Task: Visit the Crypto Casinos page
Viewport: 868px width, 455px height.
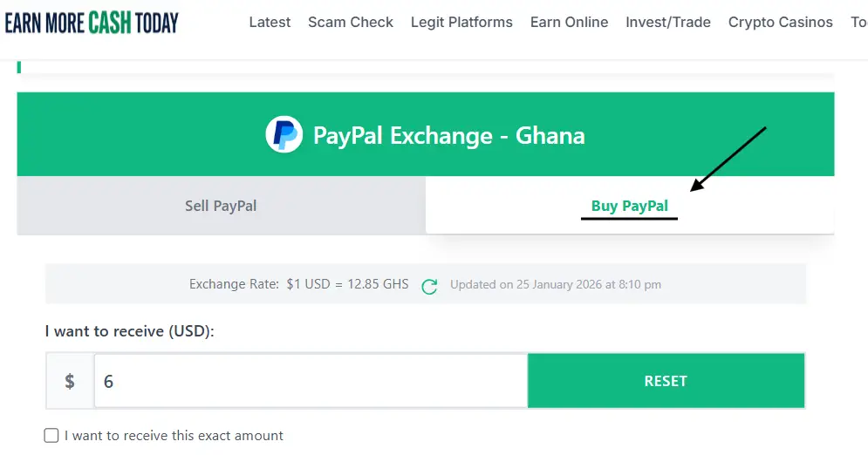Action: 780,23
